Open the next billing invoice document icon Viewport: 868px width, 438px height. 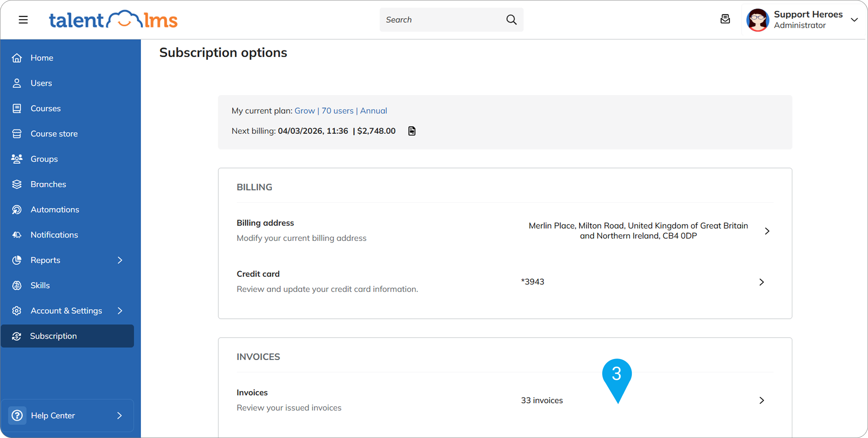tap(412, 131)
